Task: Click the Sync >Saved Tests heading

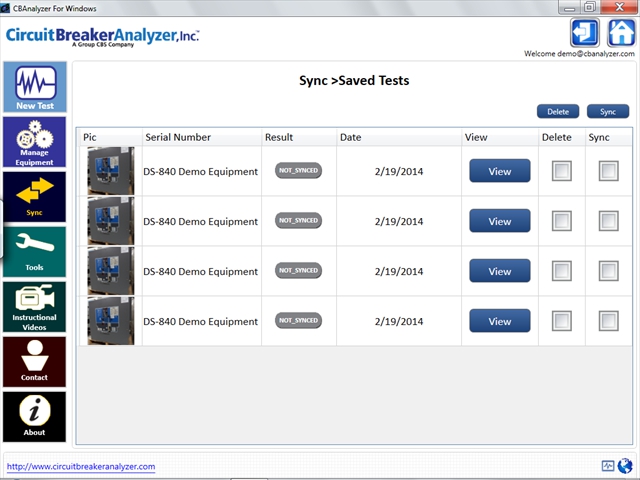Action: click(x=354, y=80)
